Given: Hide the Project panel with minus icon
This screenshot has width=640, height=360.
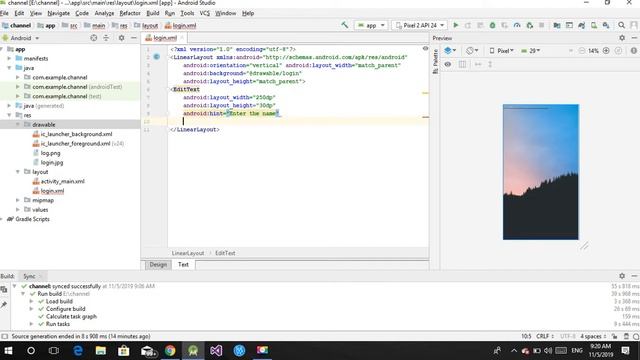Looking at the screenshot, I should (133, 38).
